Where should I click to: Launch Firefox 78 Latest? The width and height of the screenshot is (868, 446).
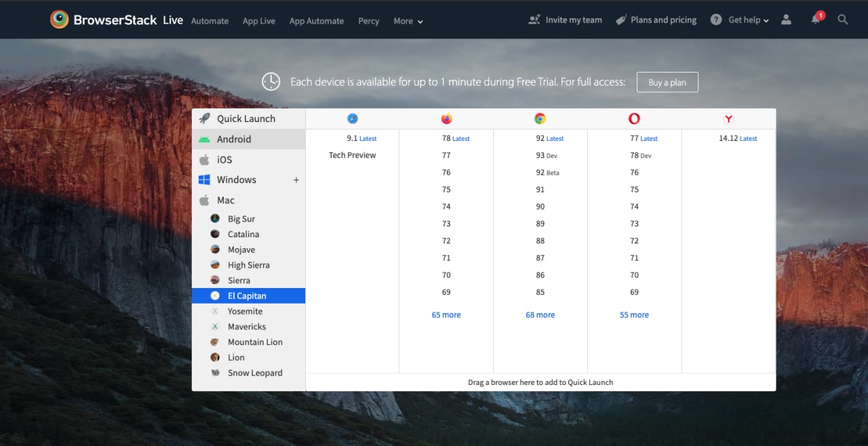tap(456, 138)
